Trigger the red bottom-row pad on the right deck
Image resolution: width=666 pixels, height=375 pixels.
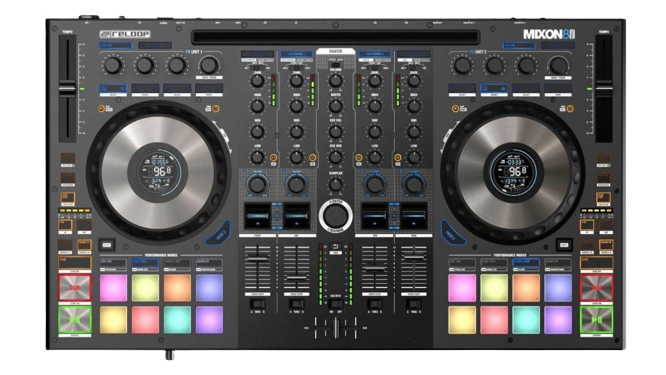click(x=494, y=319)
